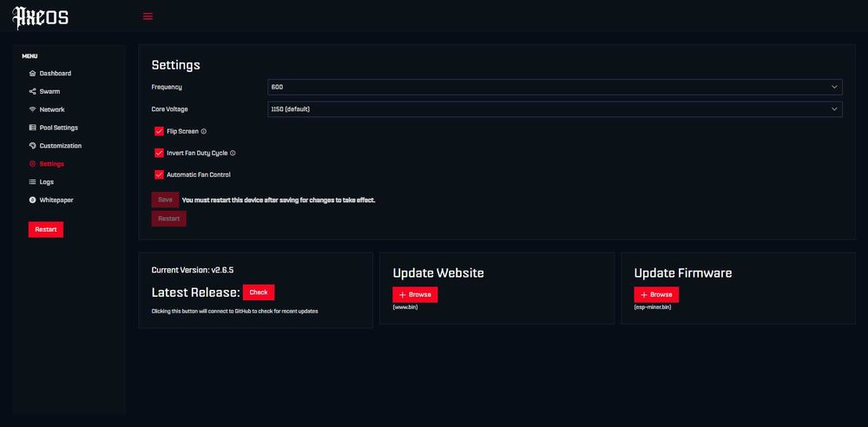Check for the latest release
The height and width of the screenshot is (427, 868).
(x=259, y=292)
